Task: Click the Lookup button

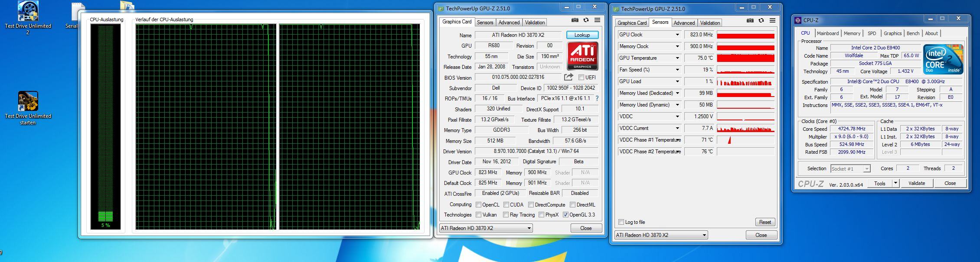Action: coord(582,35)
